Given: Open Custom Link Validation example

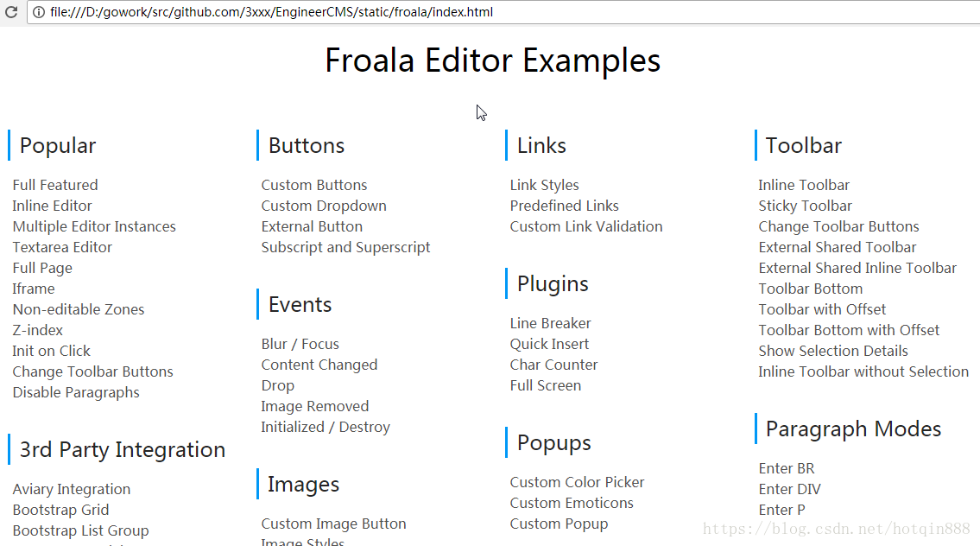Looking at the screenshot, I should 585,226.
